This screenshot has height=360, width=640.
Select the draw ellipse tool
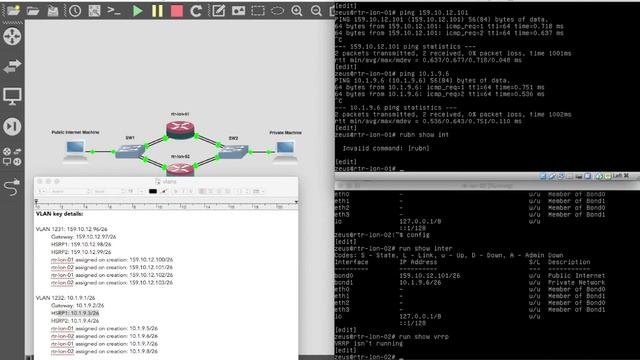pos(277,11)
